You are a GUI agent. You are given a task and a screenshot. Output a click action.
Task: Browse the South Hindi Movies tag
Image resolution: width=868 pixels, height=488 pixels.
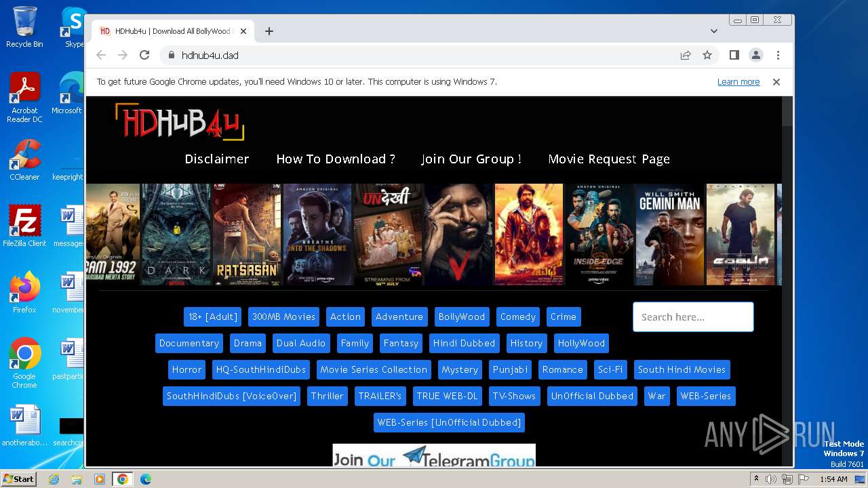click(x=682, y=369)
